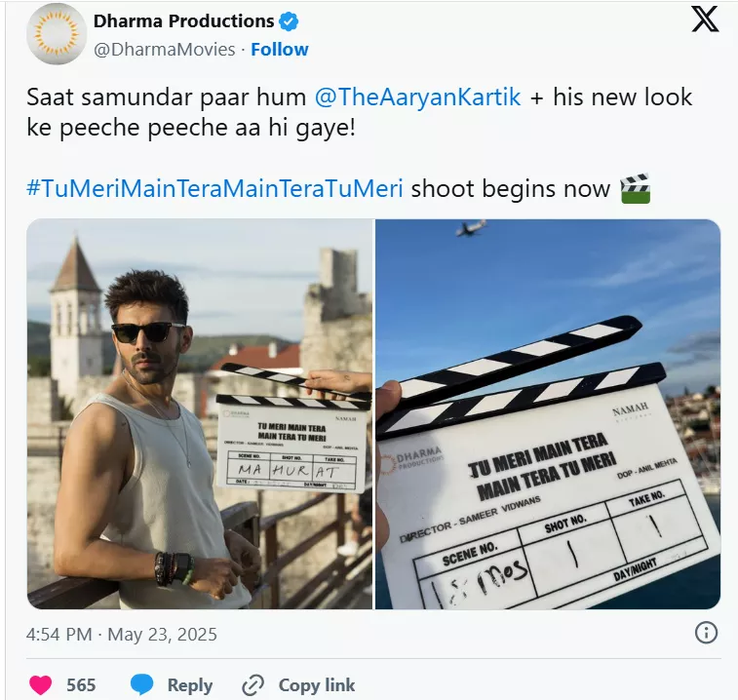Open the Dharma Productions display name
Viewport: 738px width, 700px height.
183,21
